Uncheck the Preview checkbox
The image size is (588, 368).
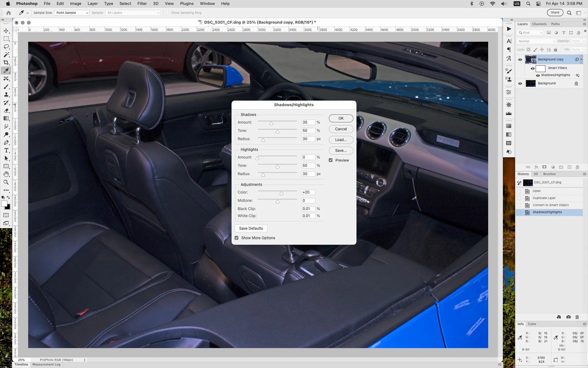331,160
